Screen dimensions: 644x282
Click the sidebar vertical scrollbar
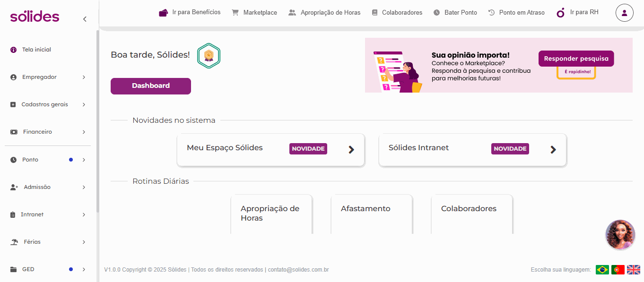tap(98, 120)
